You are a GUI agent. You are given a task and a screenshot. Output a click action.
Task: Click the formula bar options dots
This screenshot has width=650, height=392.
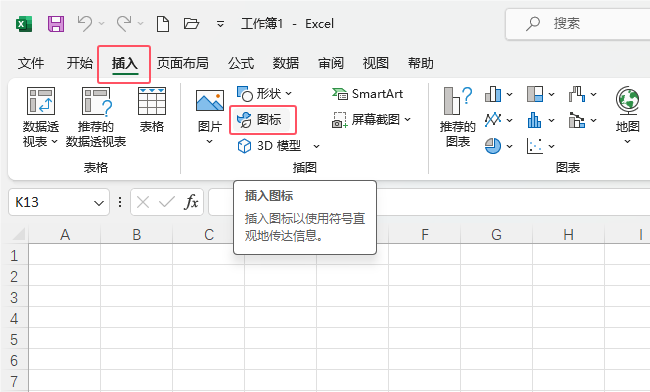tap(120, 202)
